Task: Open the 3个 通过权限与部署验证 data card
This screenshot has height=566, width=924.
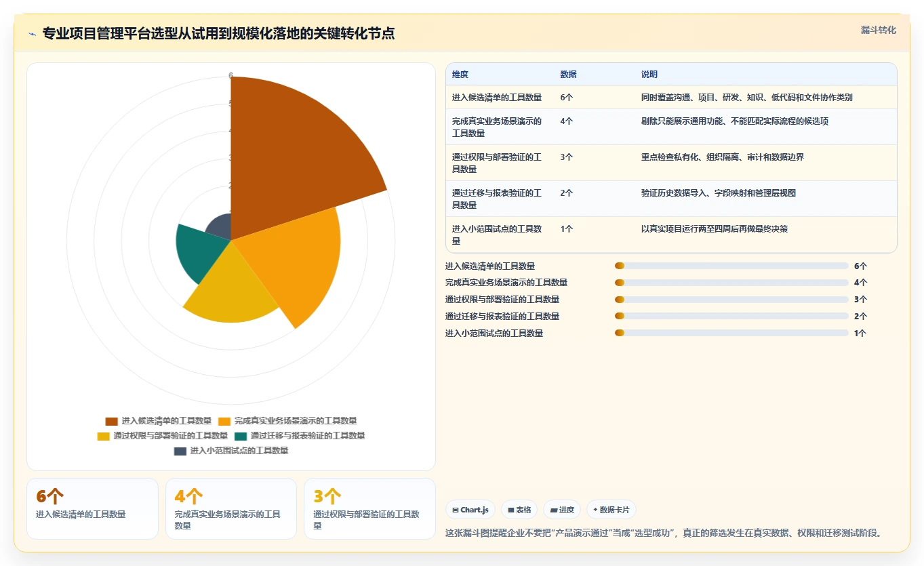Action: [x=370, y=508]
